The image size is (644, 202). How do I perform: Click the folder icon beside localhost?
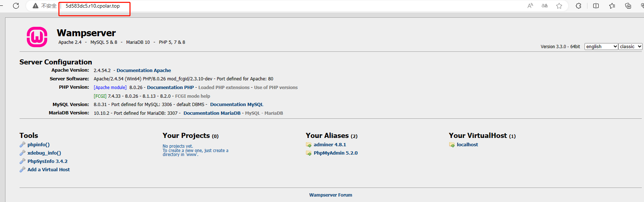452,144
